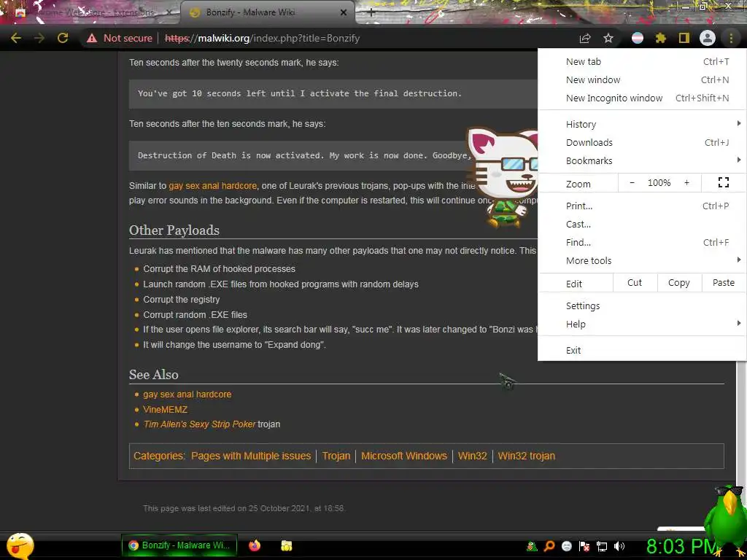The width and height of the screenshot is (747, 560).
Task: Open the Win32 category link
Action: (472, 456)
